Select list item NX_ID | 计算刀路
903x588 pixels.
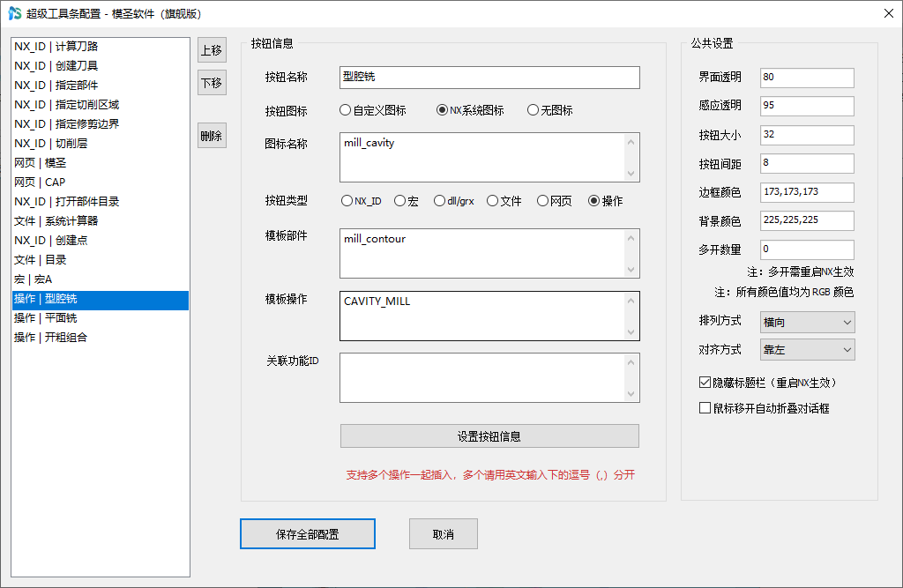[101, 47]
